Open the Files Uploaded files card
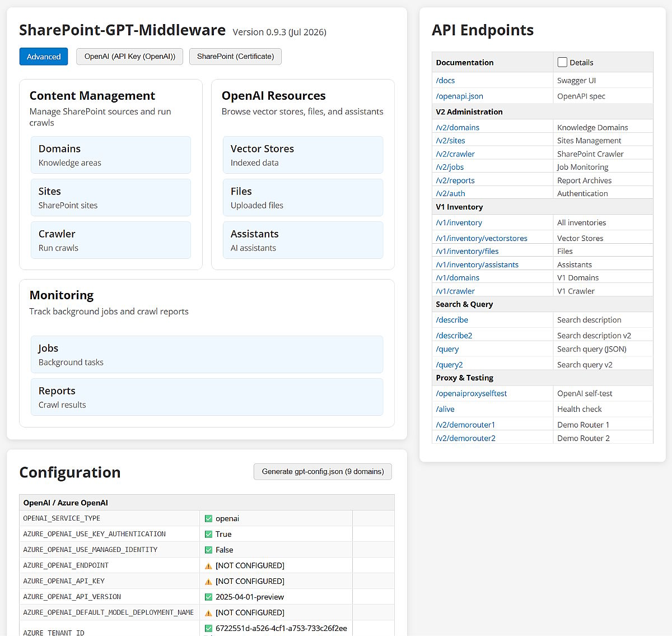Viewport: 672px width, 636px height. pos(303,198)
